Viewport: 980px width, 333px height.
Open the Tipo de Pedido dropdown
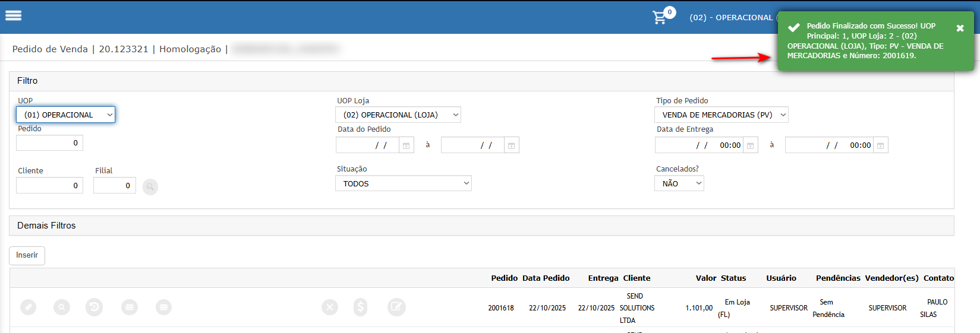[x=721, y=115]
